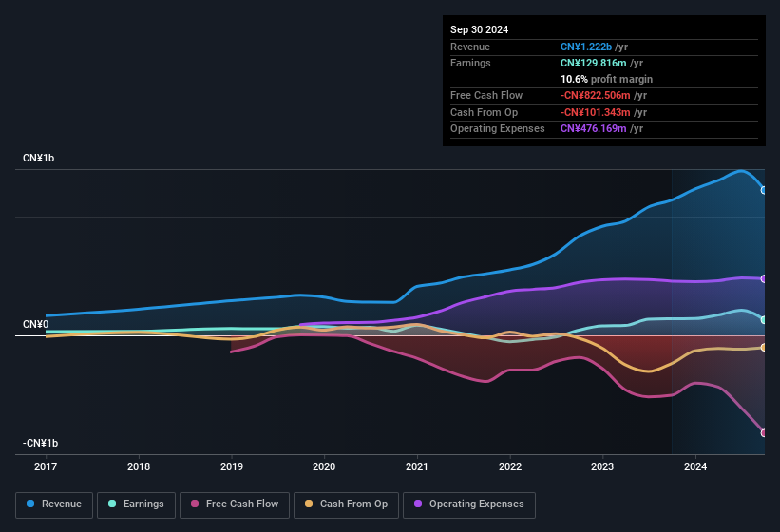Click the 2023 x-axis label

tap(602, 466)
